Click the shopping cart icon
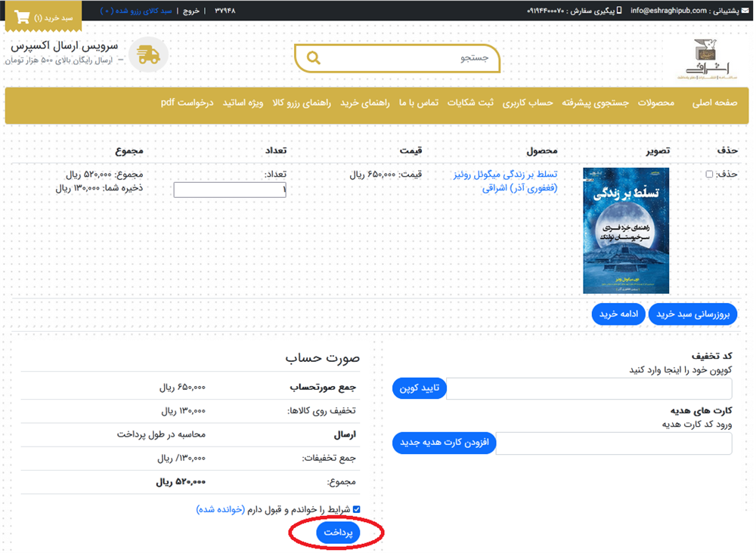Image resolution: width=756 pixels, height=553 pixels. (x=22, y=17)
